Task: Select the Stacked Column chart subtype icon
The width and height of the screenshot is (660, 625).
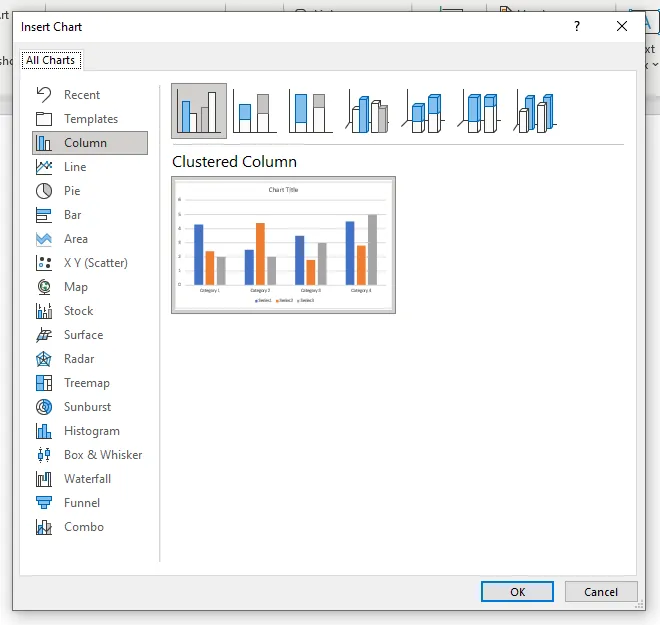Action: click(x=256, y=111)
